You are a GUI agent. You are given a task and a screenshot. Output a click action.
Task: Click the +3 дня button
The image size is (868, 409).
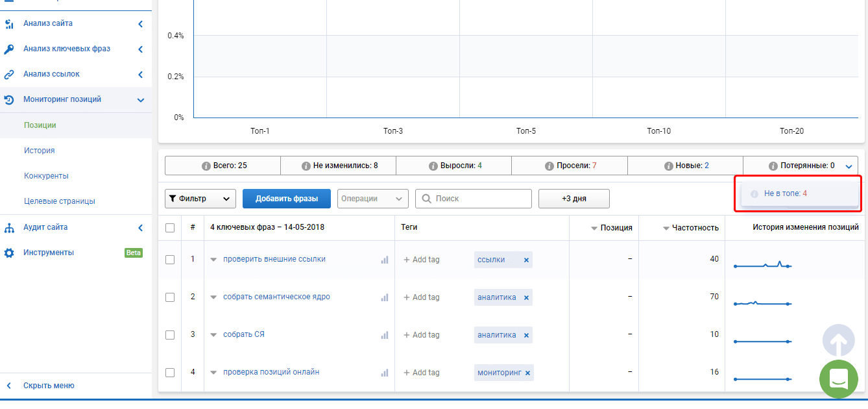tap(574, 199)
